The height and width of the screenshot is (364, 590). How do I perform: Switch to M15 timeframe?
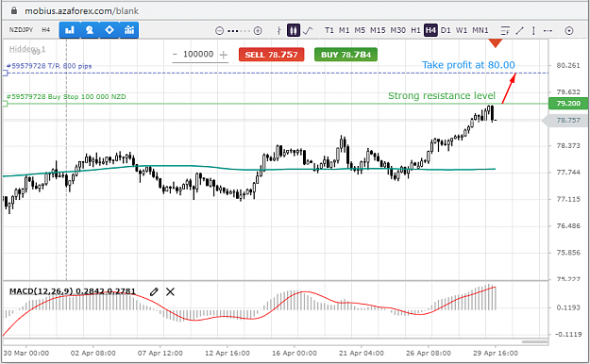(x=378, y=30)
